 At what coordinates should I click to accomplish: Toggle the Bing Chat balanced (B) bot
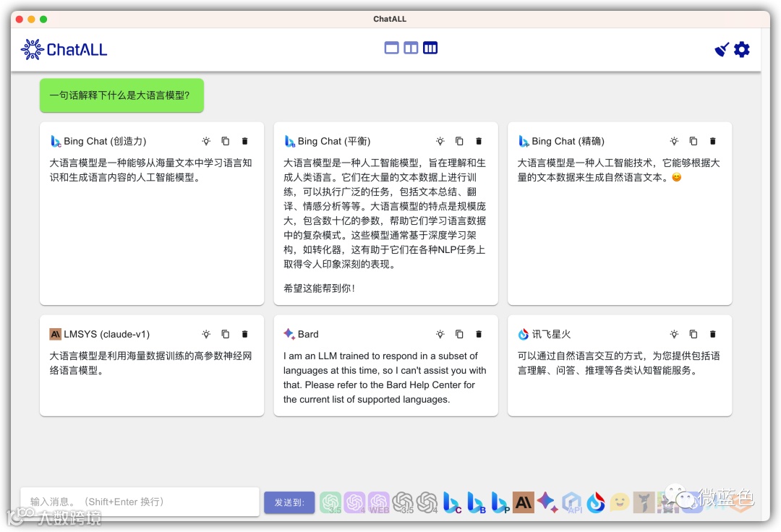(476, 502)
